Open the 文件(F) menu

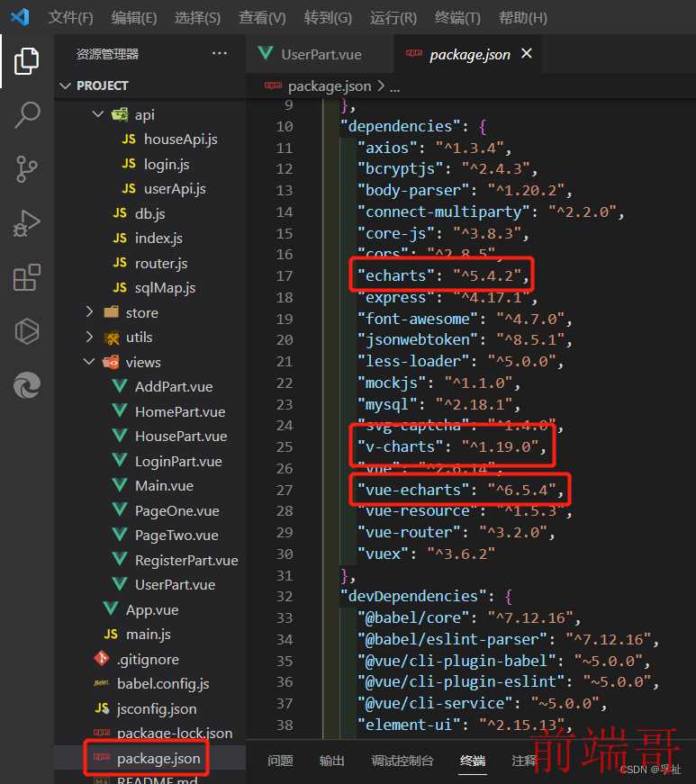pos(70,17)
